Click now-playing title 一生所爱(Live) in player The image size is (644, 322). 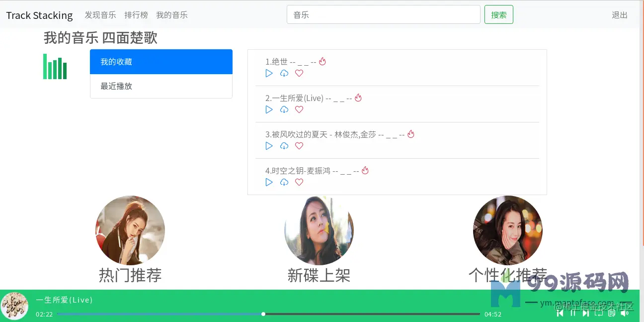point(64,300)
